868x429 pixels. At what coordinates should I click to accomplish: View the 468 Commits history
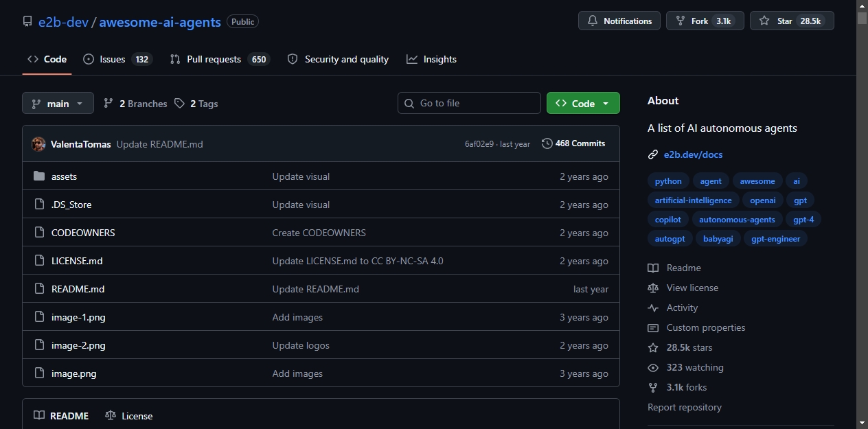pos(573,143)
